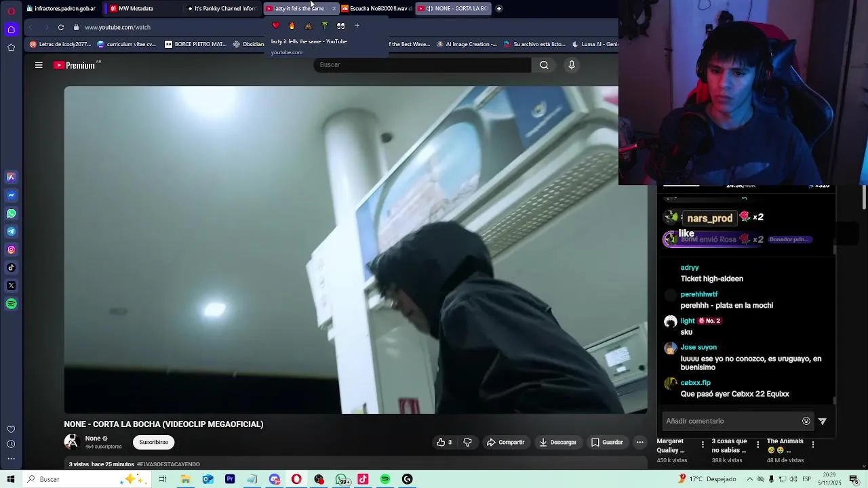
Task: Open Telegram in the Opera sidebar
Action: pos(11,232)
